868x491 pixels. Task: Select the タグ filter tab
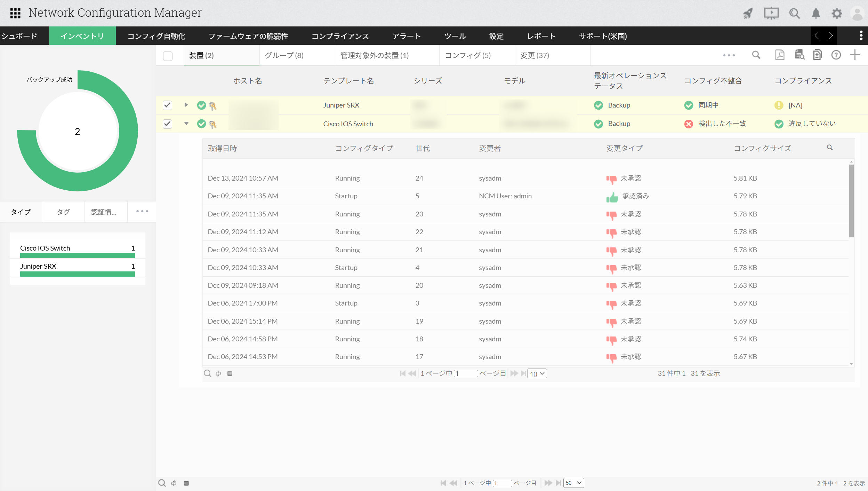(x=63, y=212)
